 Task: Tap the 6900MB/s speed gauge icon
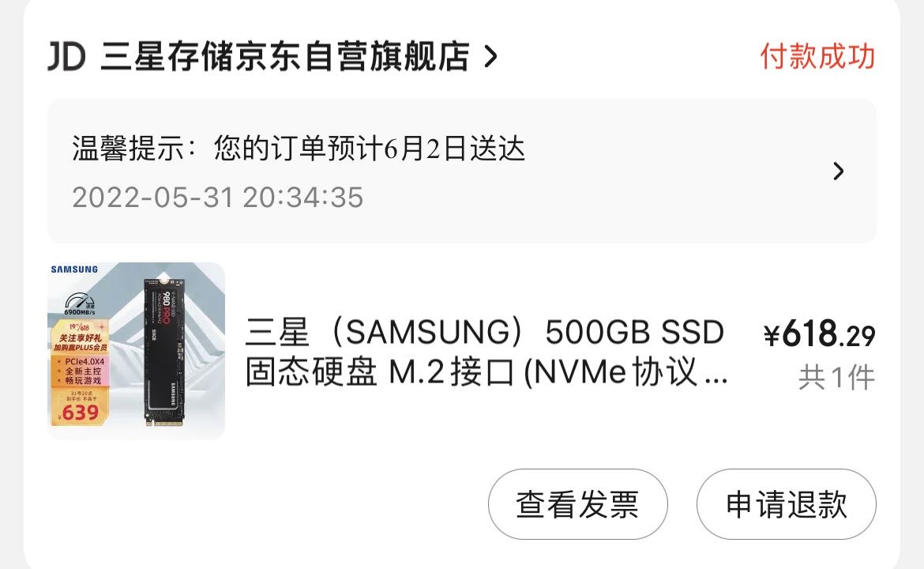point(80,303)
